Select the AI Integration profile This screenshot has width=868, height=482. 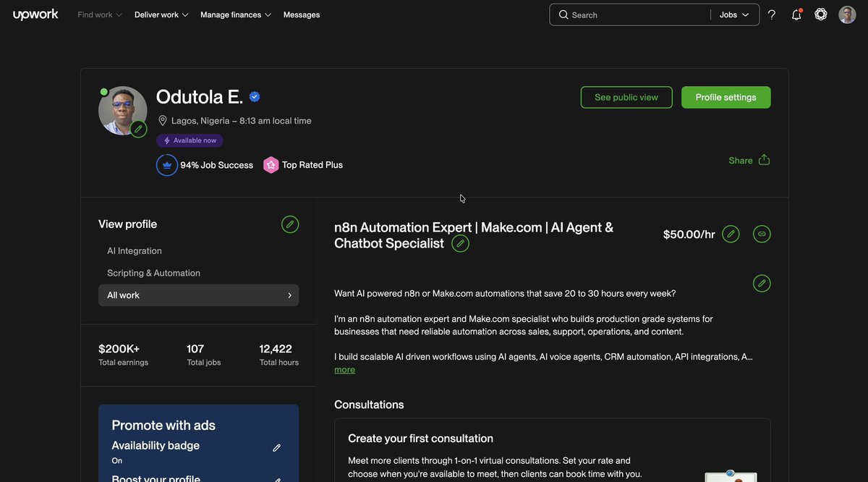click(x=135, y=251)
